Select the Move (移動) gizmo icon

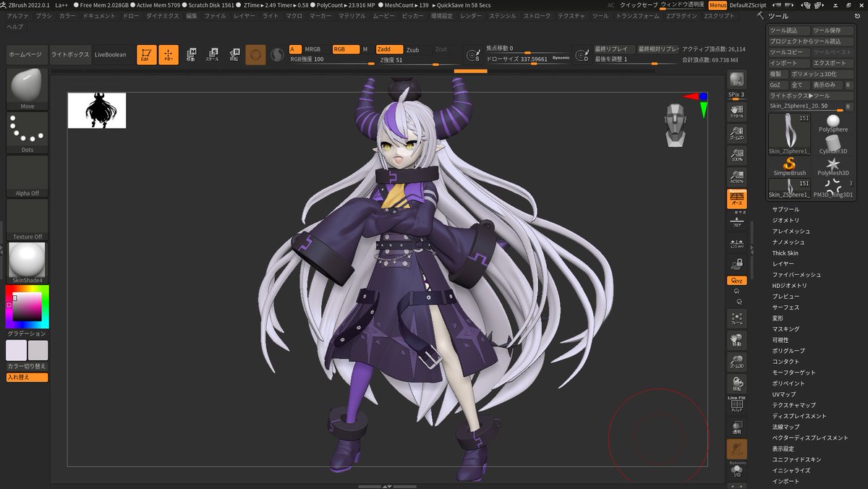(x=191, y=54)
